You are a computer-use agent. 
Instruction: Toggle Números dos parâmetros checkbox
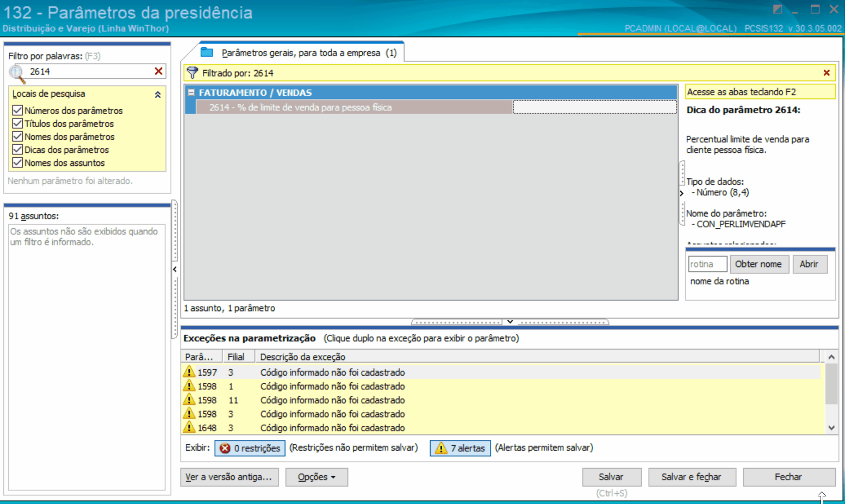[17, 110]
